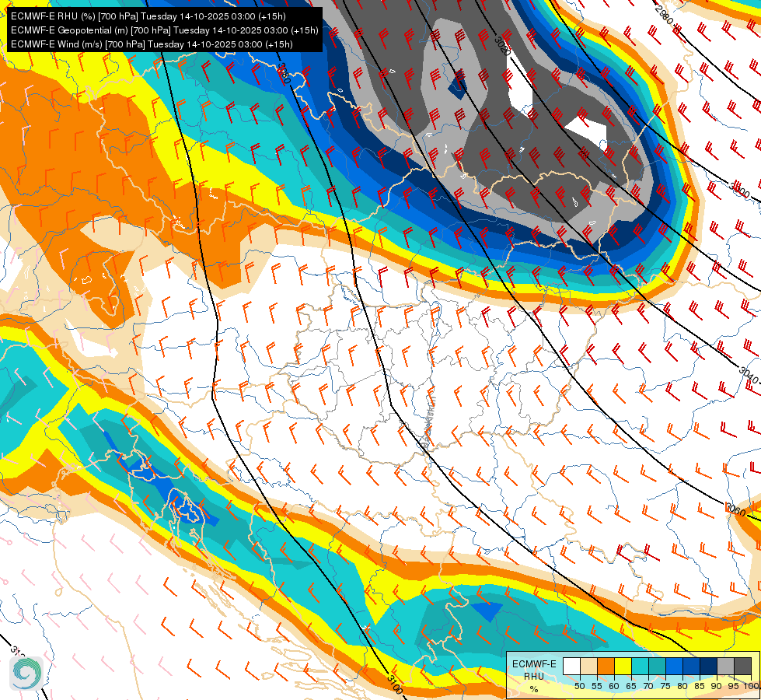Click the 3040 contour label
This screenshot has height=700, width=761.
(x=749, y=375)
